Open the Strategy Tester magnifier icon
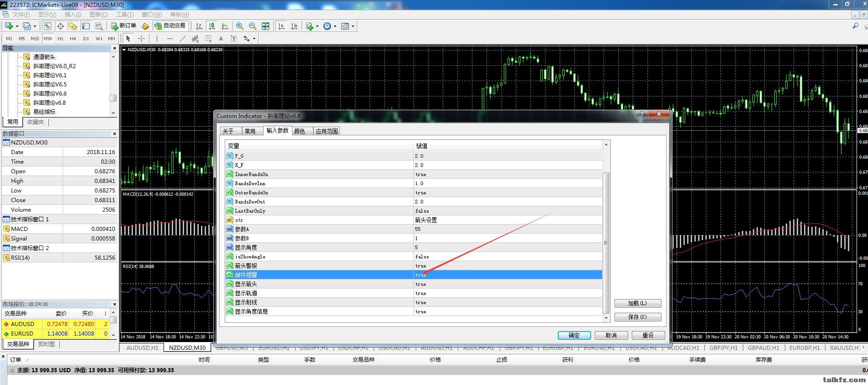Screen dimensions: 868x385 coord(99,26)
